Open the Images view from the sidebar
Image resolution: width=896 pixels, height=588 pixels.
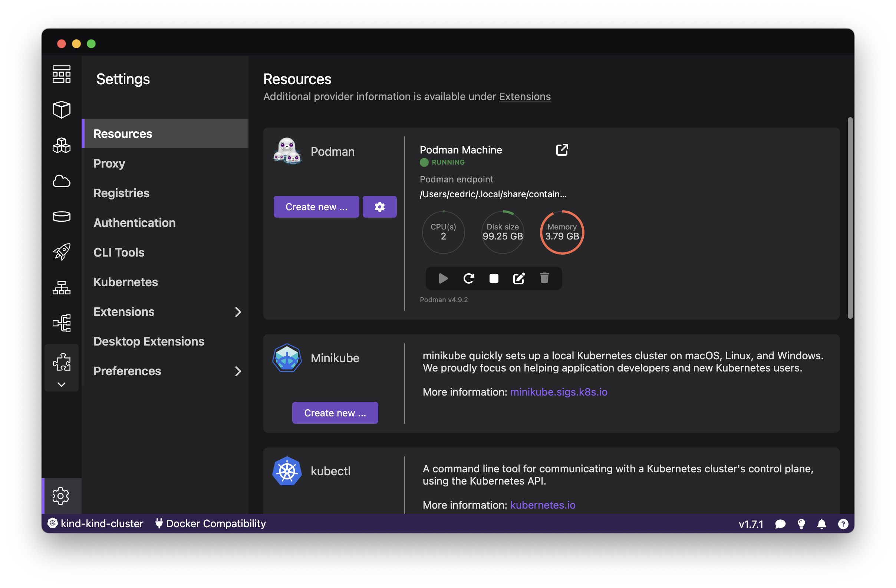point(61,181)
